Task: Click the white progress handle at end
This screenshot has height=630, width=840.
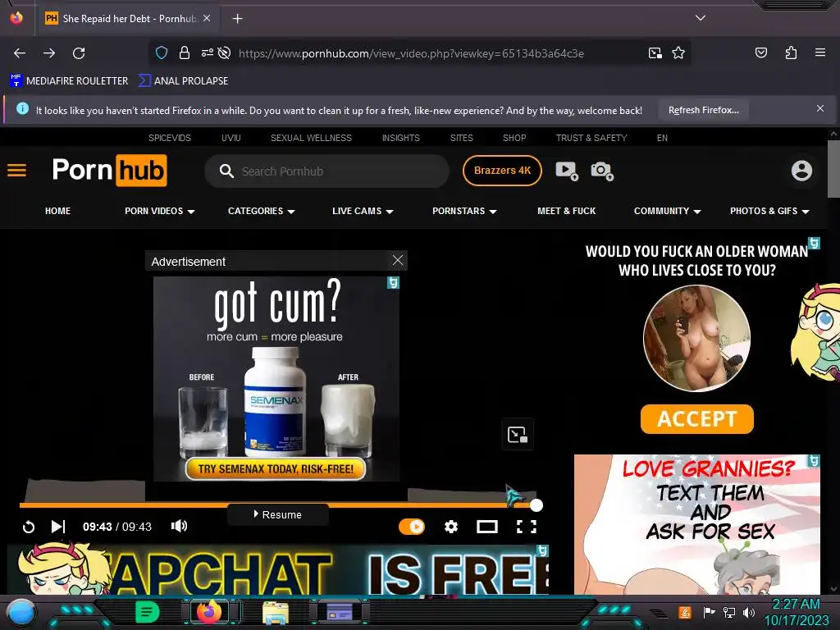Action: click(536, 504)
